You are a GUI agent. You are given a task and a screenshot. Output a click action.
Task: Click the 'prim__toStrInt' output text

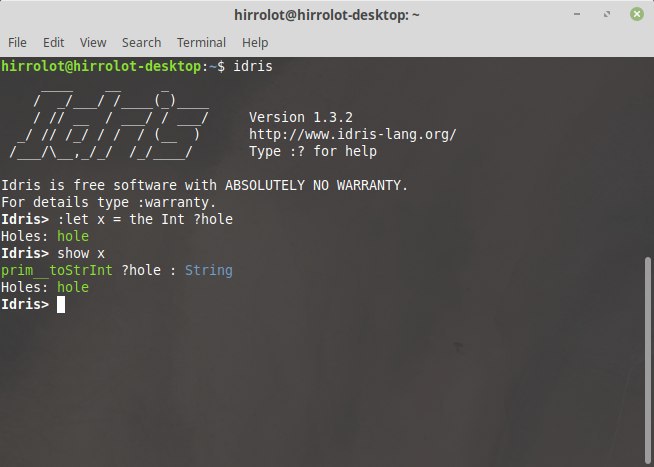(x=57, y=270)
